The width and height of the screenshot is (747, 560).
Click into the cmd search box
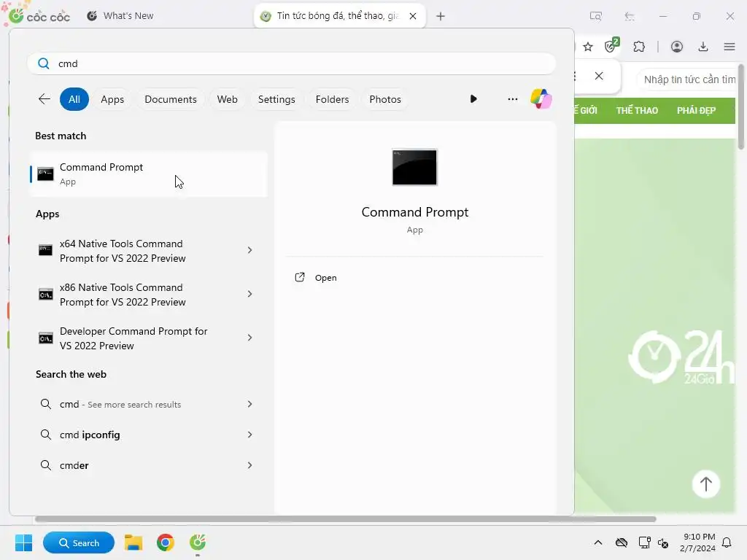(x=292, y=63)
